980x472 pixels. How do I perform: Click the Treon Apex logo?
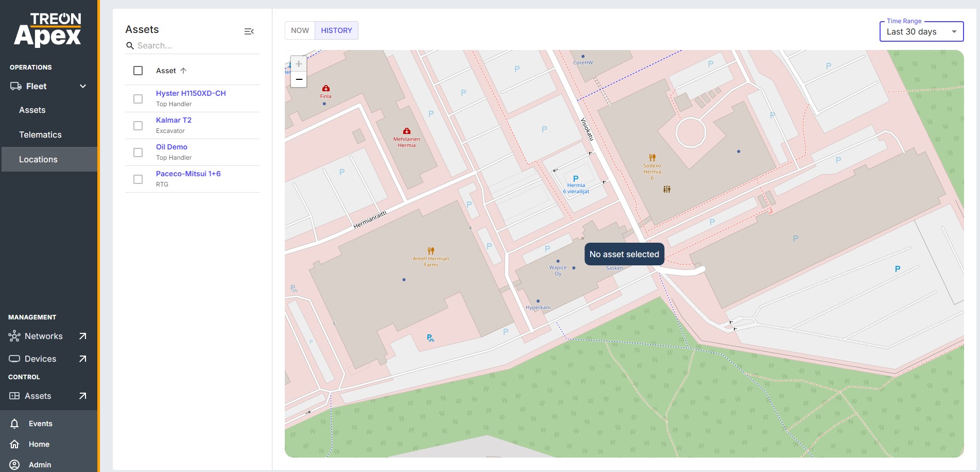point(47,30)
